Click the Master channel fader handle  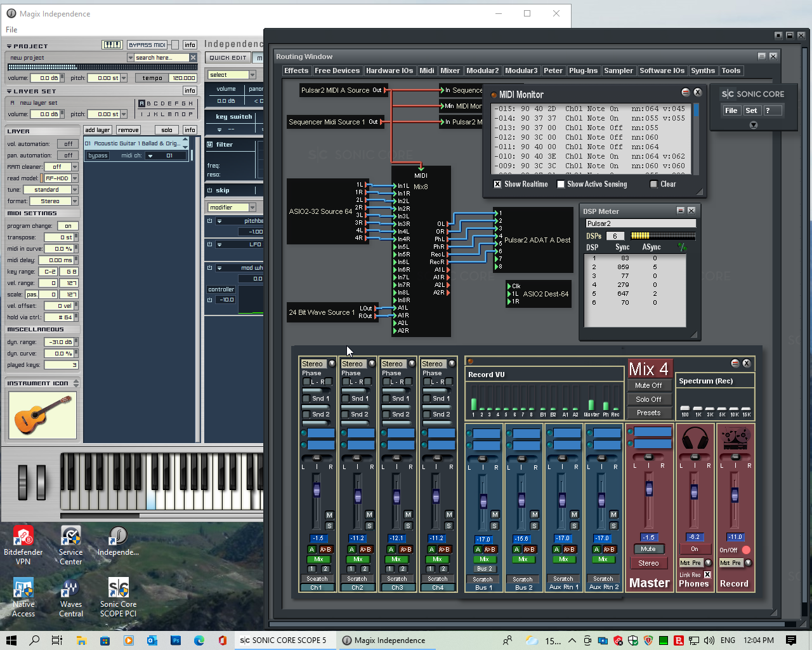[649, 489]
